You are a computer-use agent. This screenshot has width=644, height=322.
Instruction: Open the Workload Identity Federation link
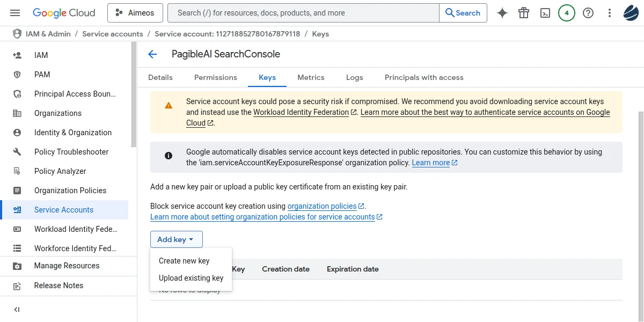(x=301, y=112)
